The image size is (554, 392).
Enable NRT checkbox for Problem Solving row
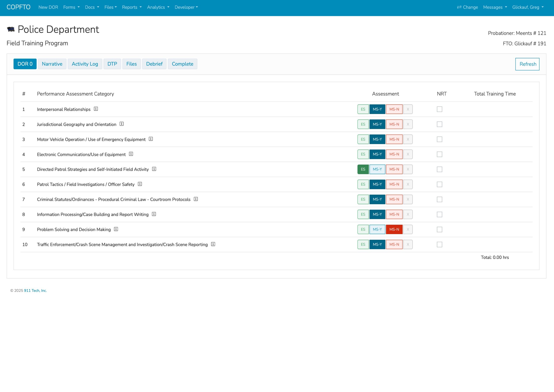tap(439, 229)
